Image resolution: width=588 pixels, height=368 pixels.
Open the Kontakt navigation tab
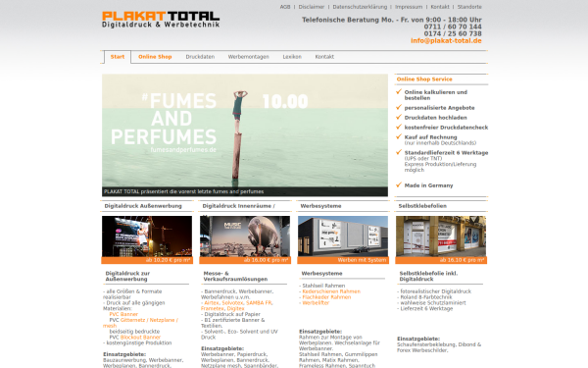324,57
